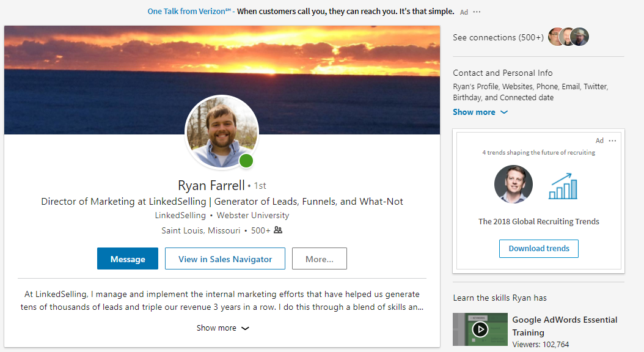Open the More... actions dropdown
Viewport: 644px width, 352px height.
pos(319,259)
